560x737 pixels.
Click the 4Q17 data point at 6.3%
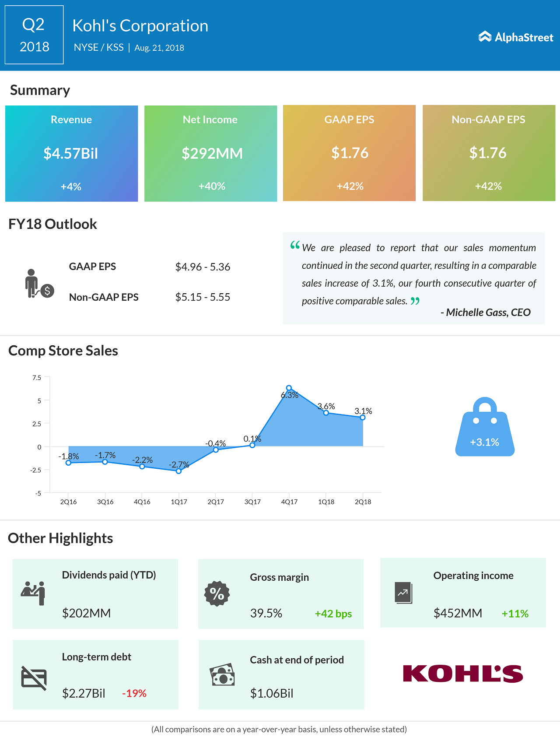pos(289,388)
